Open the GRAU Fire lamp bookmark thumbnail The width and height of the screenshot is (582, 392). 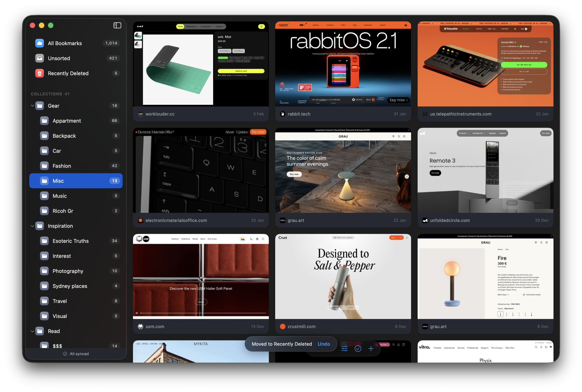(x=485, y=276)
